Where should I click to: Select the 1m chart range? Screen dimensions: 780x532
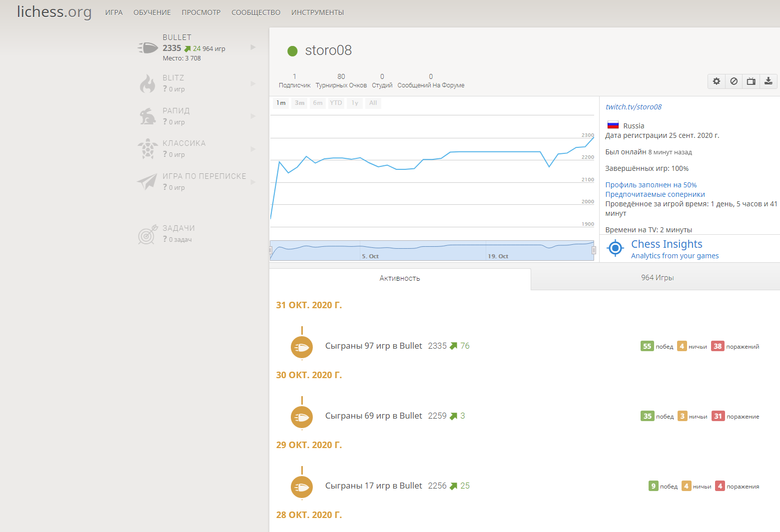click(x=281, y=103)
